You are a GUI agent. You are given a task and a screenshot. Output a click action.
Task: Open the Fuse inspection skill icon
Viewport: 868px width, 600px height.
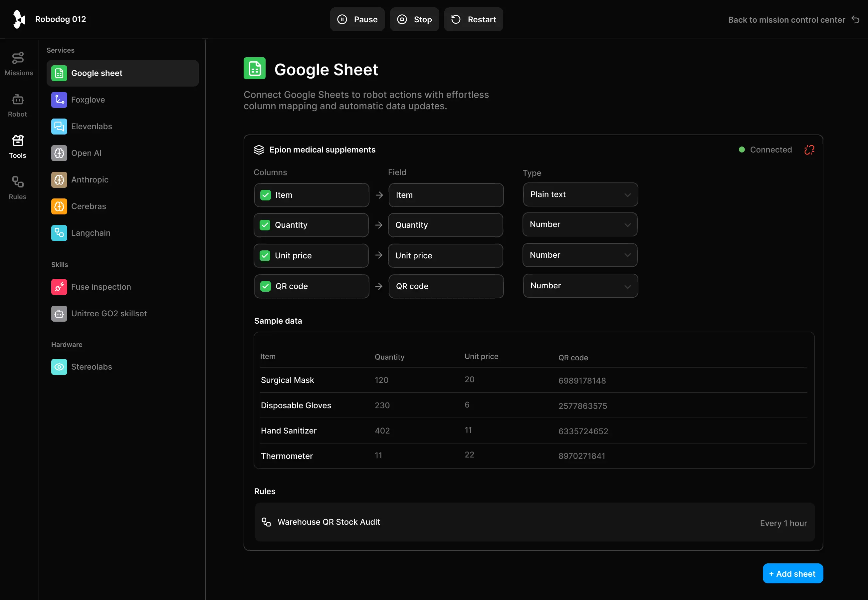pos(59,287)
